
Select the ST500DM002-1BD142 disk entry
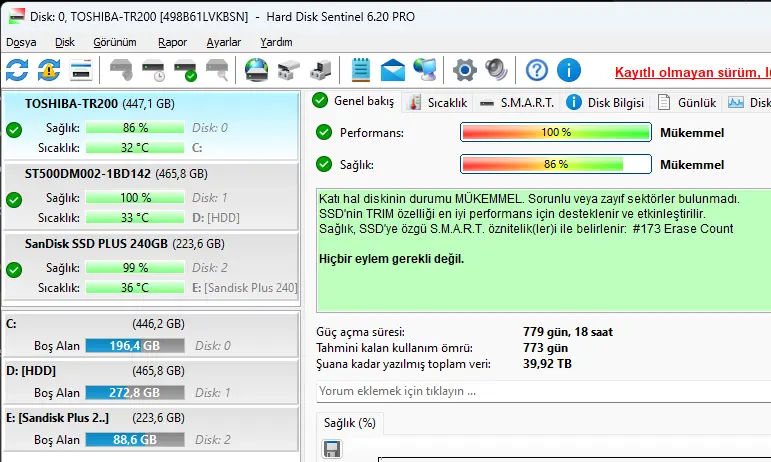coord(151,197)
